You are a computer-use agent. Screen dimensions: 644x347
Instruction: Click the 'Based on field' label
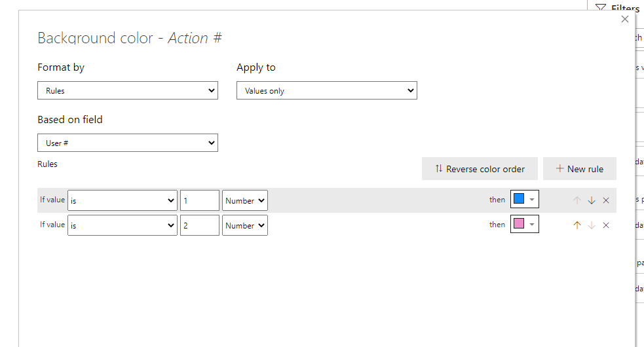point(70,120)
